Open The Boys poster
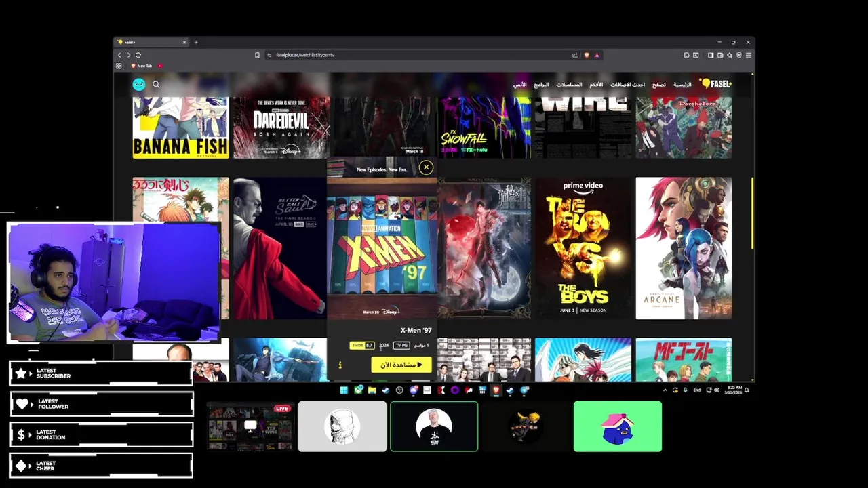This screenshot has width=868, height=488. click(x=583, y=248)
